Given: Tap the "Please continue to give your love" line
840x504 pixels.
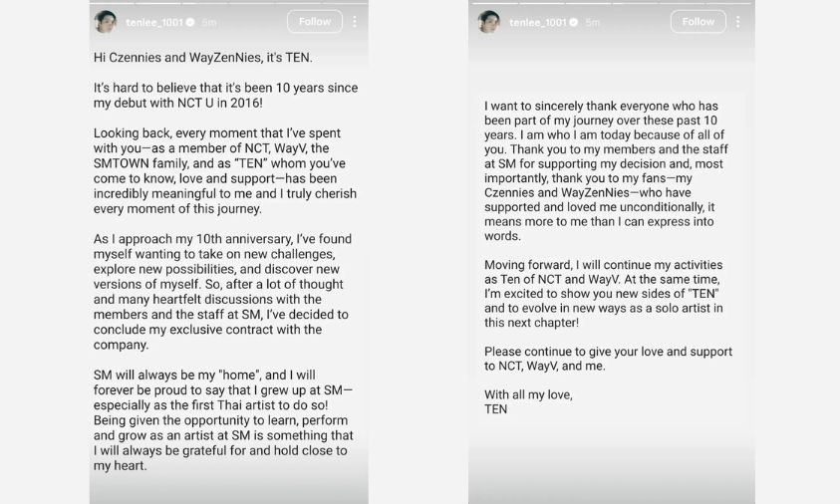Looking at the screenshot, I should [608, 359].
